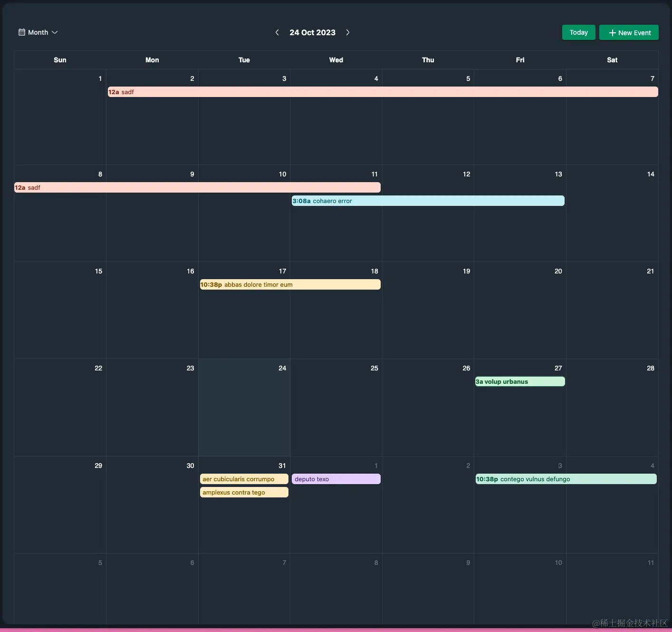Select day 13 date number

tap(558, 174)
